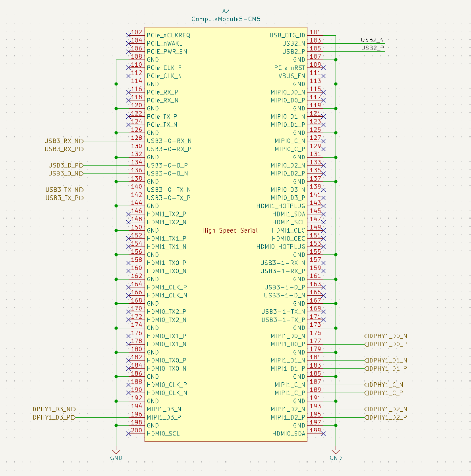
Task: Click the USB3_TX_P hierarchical label
Action: coord(64,198)
